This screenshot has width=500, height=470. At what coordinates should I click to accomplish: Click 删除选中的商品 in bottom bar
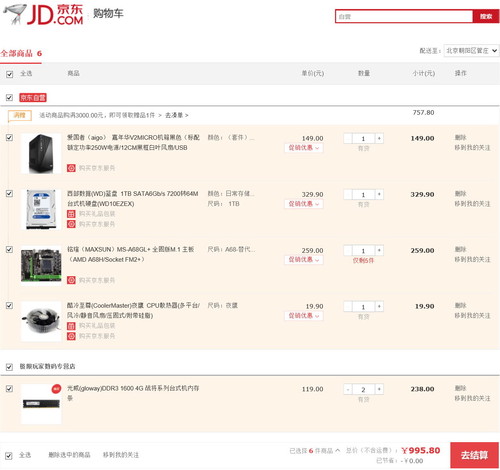[x=69, y=455]
